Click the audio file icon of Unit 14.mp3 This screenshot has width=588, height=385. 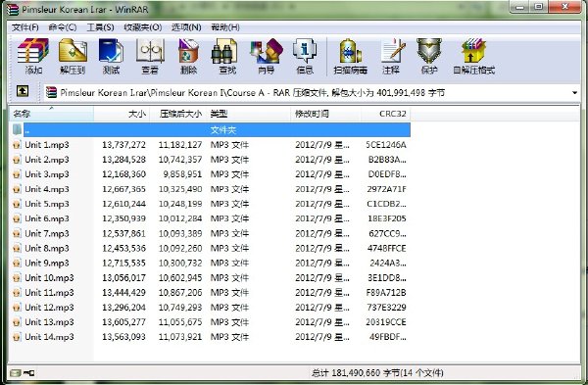17,337
